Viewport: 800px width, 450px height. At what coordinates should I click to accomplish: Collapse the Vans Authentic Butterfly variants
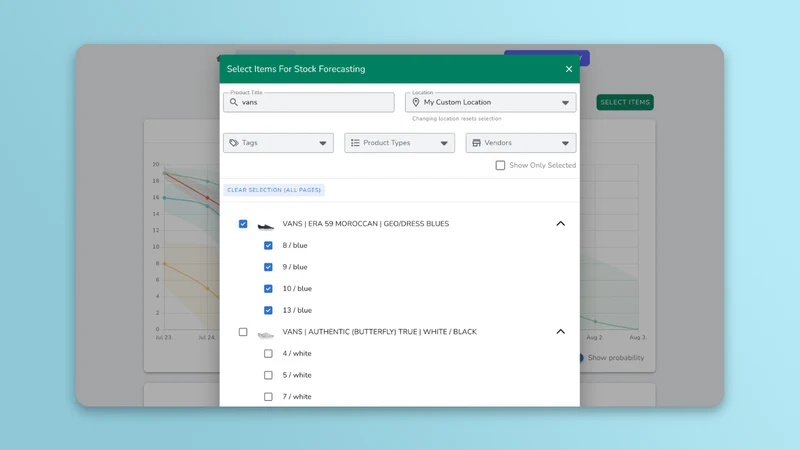tap(561, 332)
